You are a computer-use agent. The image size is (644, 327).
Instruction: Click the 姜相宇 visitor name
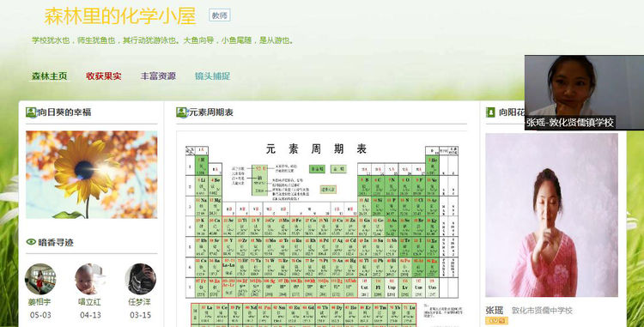tap(39, 302)
